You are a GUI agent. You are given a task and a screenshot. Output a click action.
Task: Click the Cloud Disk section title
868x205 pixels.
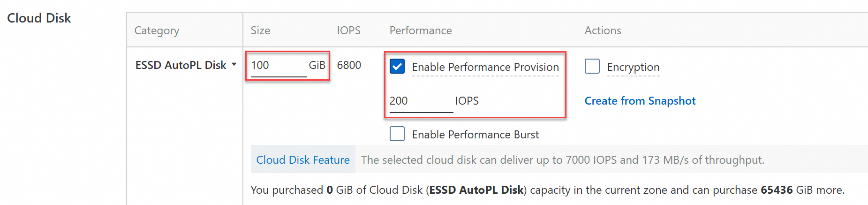pos(39,18)
